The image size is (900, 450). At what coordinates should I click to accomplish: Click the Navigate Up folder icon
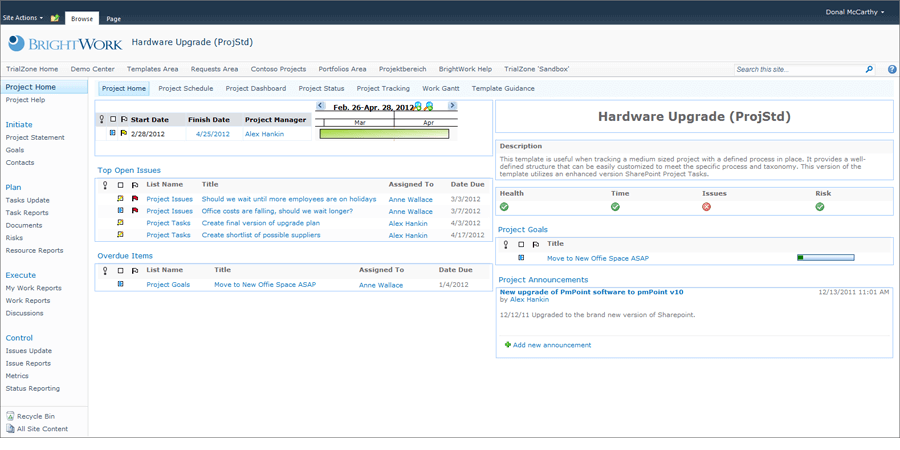pos(55,18)
